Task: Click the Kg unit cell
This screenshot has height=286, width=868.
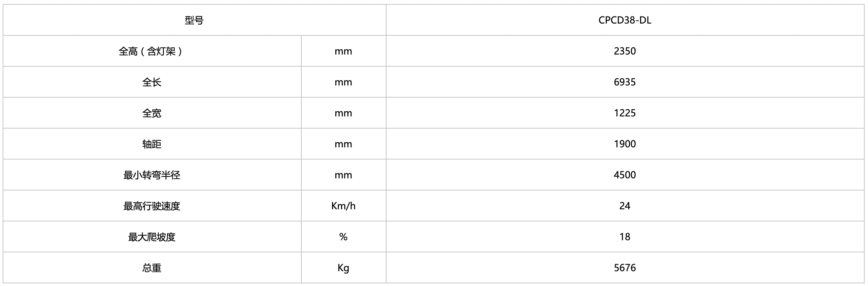Action: (343, 268)
